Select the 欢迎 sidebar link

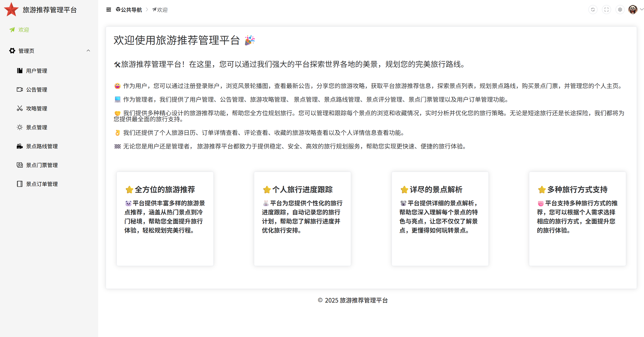[x=23, y=30]
